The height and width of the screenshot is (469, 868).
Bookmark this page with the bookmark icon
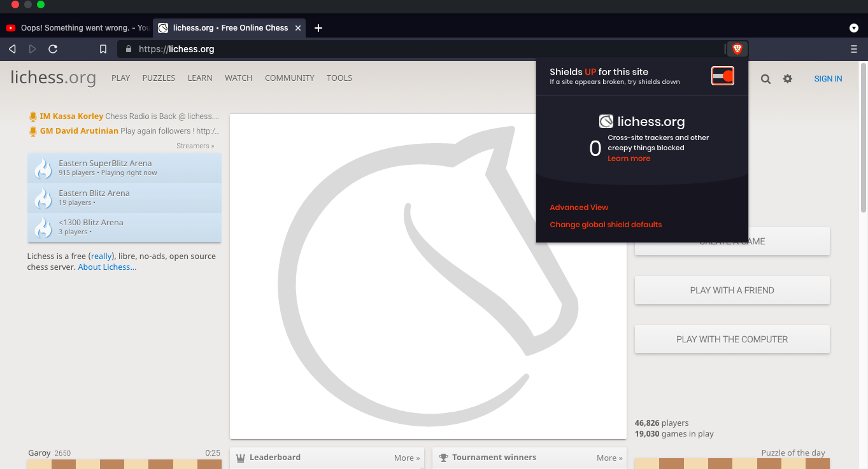tap(103, 49)
